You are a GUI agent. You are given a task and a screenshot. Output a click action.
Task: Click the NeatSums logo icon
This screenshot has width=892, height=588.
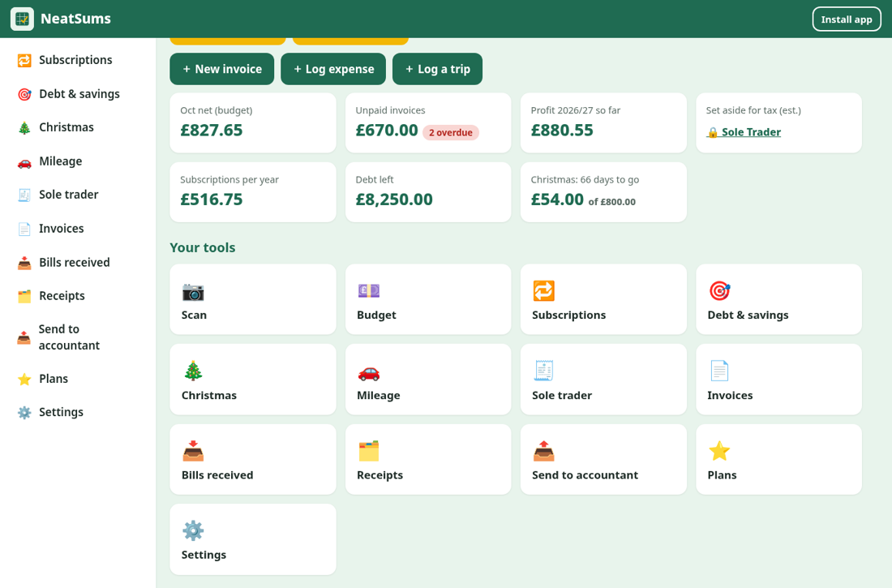22,19
